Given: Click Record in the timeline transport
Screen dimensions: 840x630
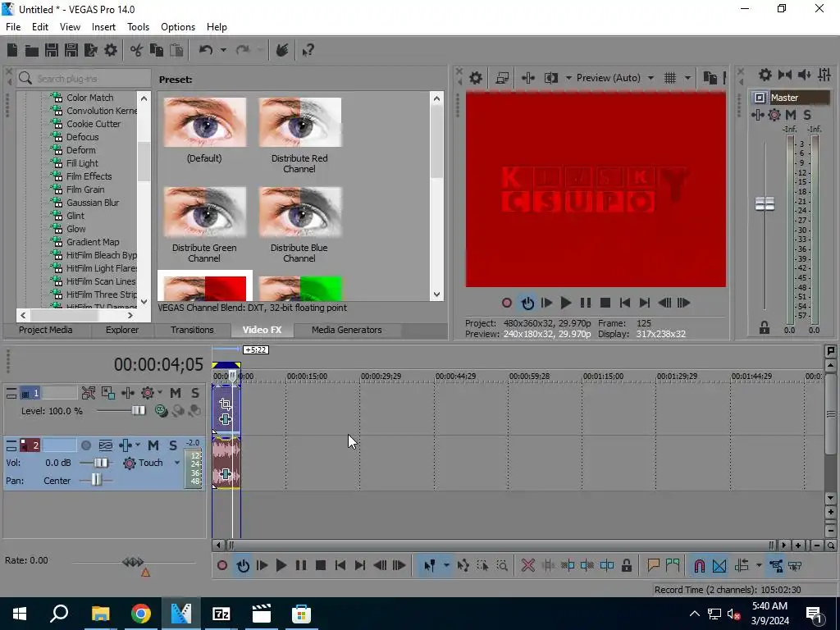Looking at the screenshot, I should point(222,565).
